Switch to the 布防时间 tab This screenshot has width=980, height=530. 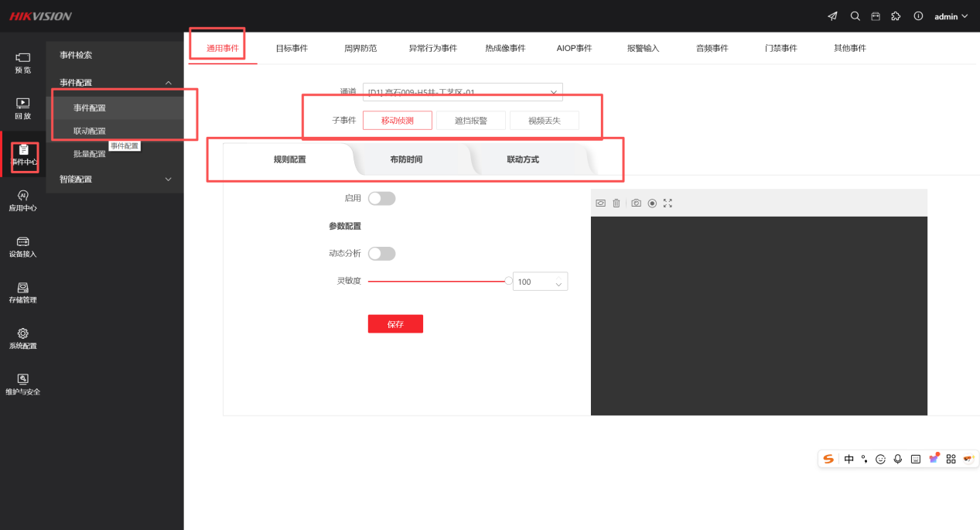(406, 159)
